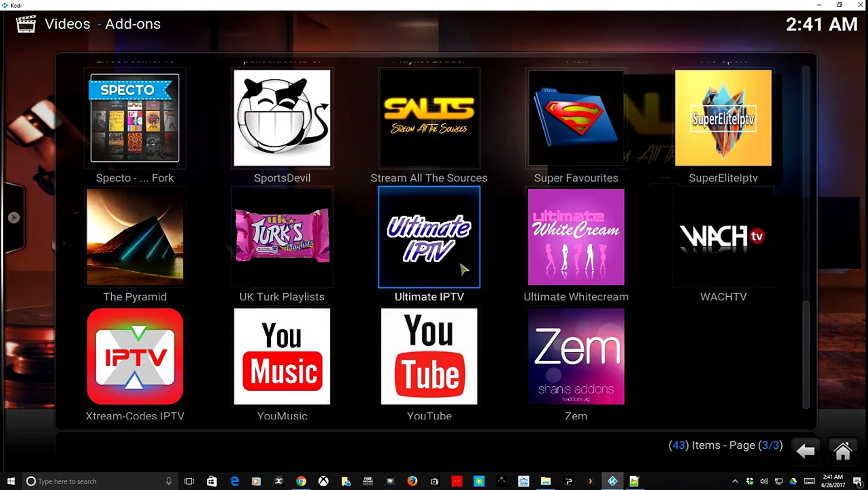Open the Action Center notifications

coord(858,481)
